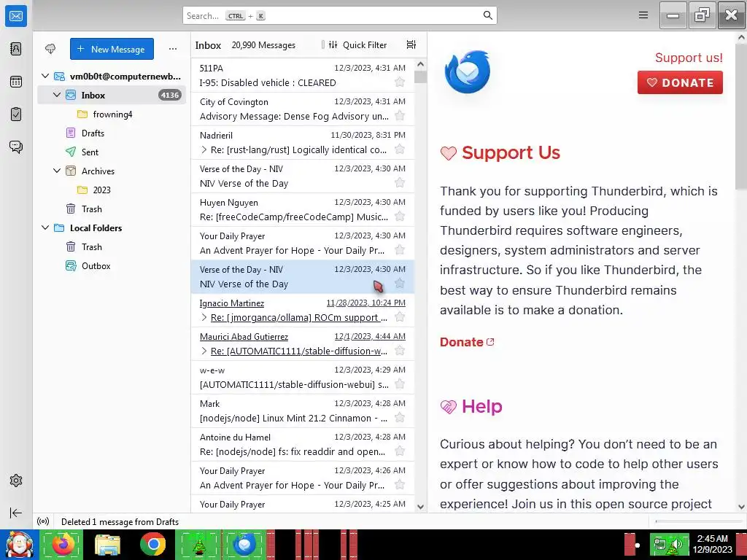Open An Advent Prayer 4:30 AM email

click(x=303, y=243)
